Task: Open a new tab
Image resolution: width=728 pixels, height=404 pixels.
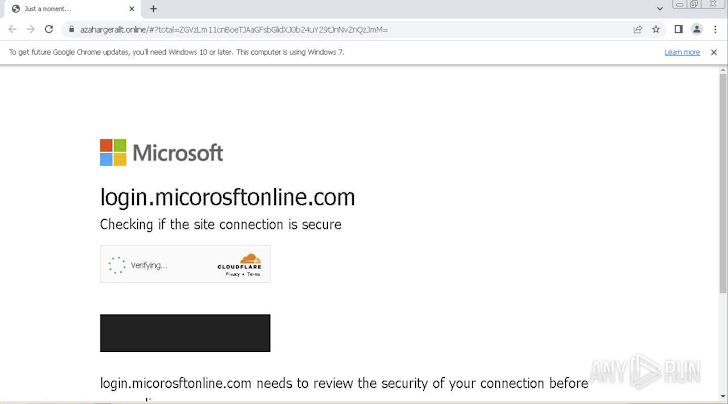Action: pyautogui.click(x=153, y=8)
